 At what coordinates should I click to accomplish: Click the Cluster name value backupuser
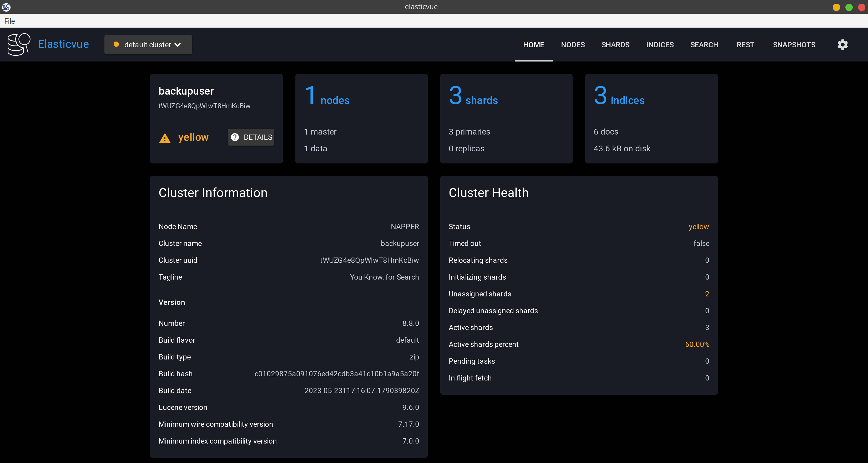400,243
